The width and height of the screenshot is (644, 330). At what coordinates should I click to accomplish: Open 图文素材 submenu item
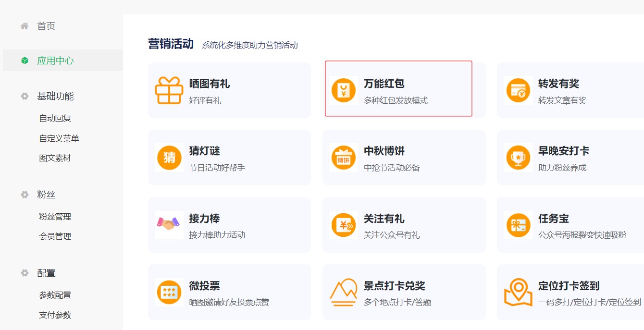(55, 158)
